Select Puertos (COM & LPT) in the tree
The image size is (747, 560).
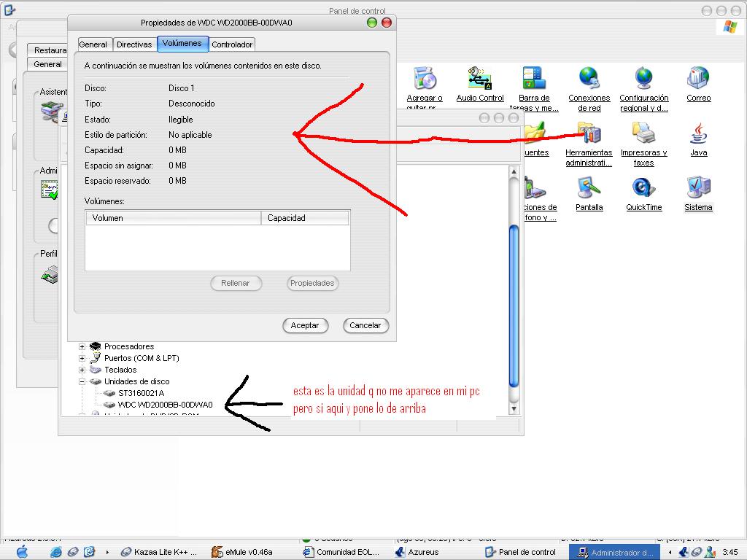tap(142, 358)
